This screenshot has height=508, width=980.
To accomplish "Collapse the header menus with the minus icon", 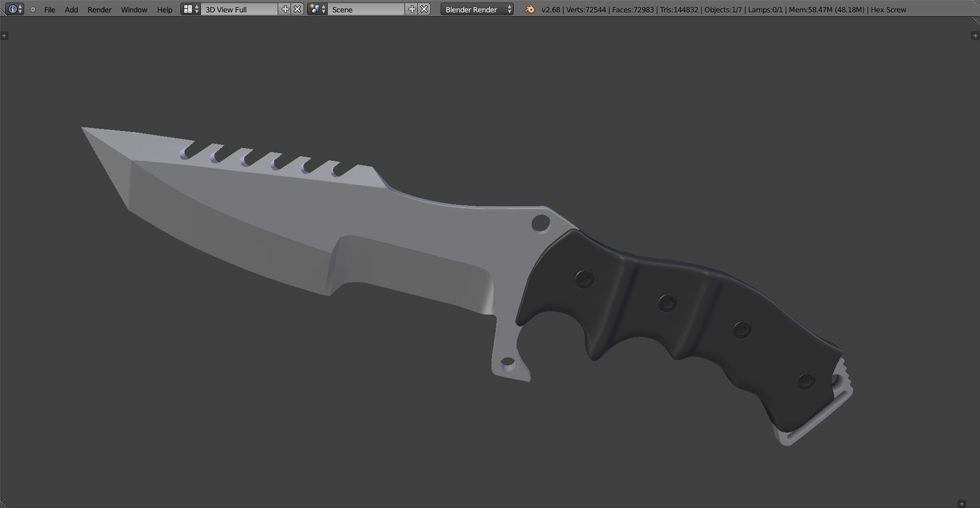I will point(33,9).
